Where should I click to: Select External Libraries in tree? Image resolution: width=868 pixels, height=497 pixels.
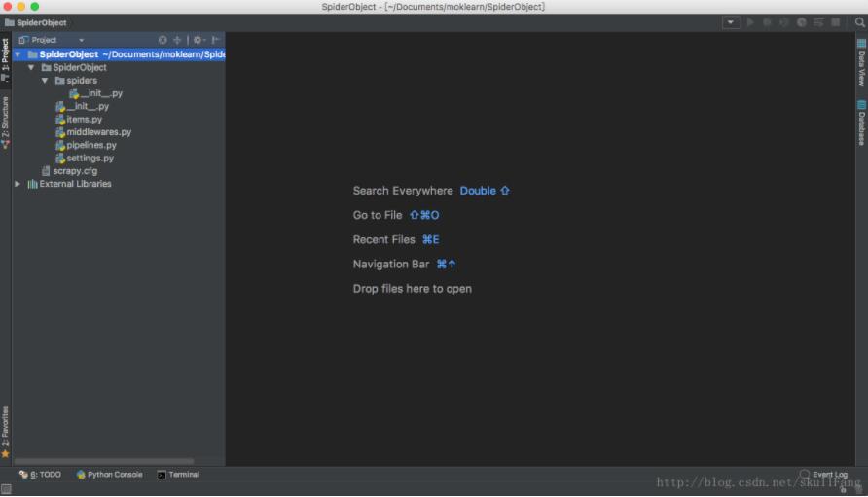pos(70,184)
